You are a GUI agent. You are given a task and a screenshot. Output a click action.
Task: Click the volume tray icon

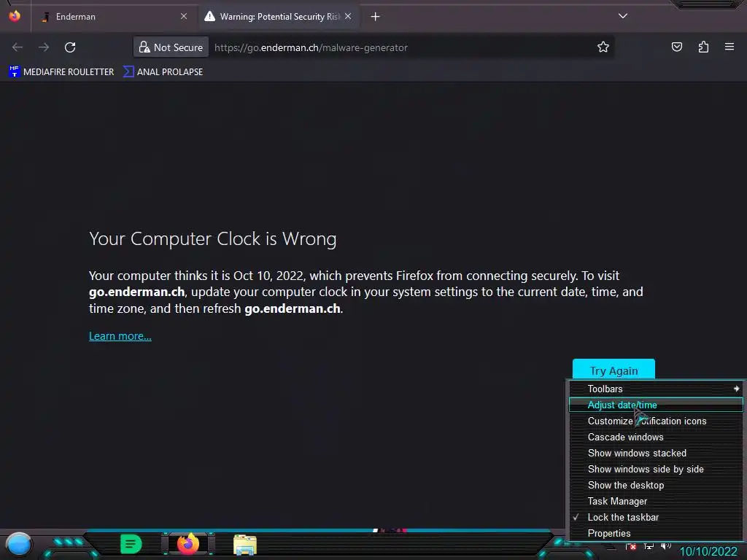[x=666, y=546]
